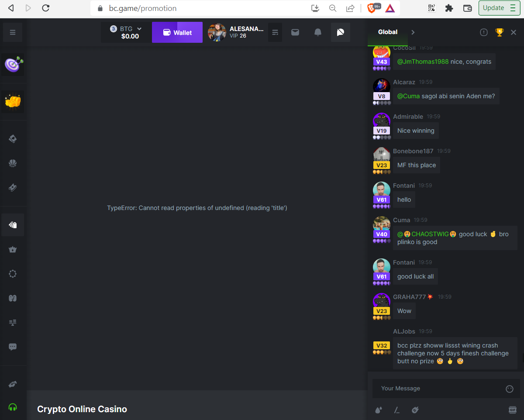Open the mail envelope inbox icon
Screen dimensions: 524x420
pos(295,32)
